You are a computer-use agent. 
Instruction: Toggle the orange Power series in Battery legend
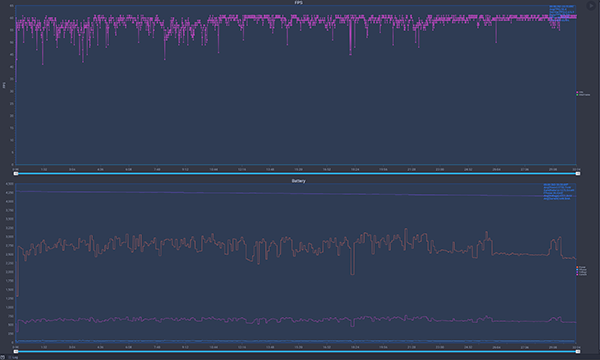(x=581, y=267)
